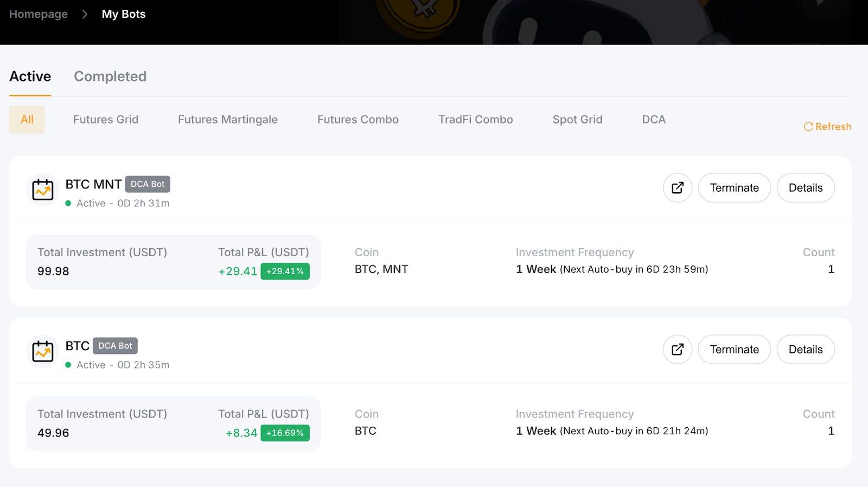
Task: Click the BTC bot calendar icon
Action: coord(43,351)
